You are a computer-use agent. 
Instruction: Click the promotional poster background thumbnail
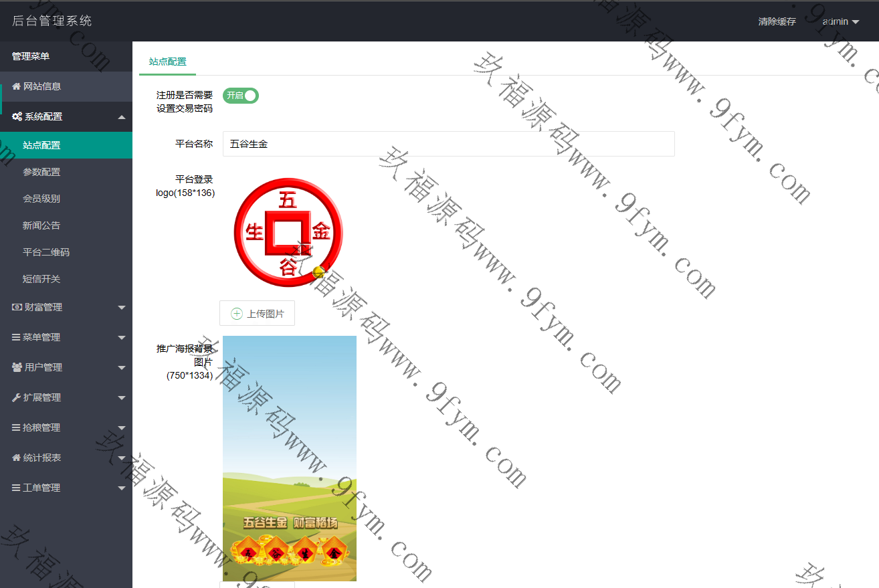[289, 458]
